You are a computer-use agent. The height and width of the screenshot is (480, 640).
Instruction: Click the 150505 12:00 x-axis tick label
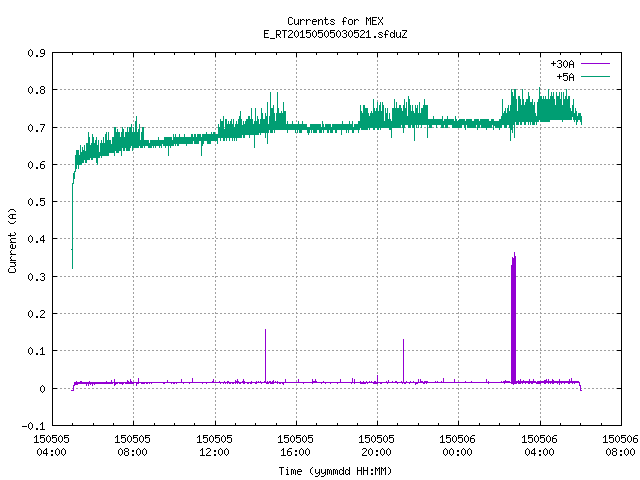pyautogui.click(x=214, y=445)
